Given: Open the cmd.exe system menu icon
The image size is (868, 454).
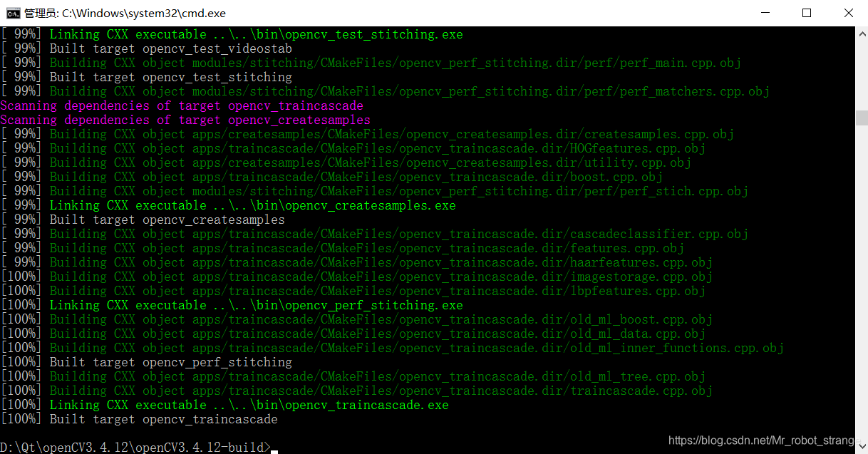Looking at the screenshot, I should [13, 13].
